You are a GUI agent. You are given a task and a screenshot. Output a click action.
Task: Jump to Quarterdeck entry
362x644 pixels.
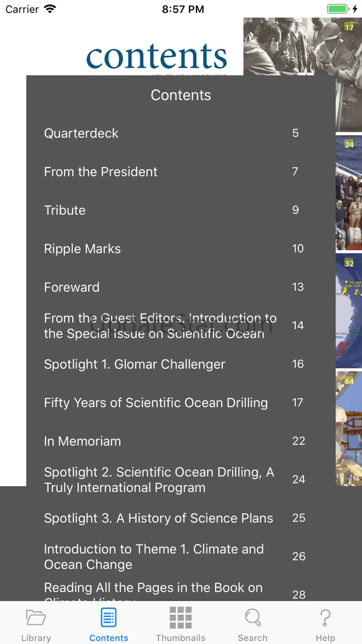(x=81, y=133)
